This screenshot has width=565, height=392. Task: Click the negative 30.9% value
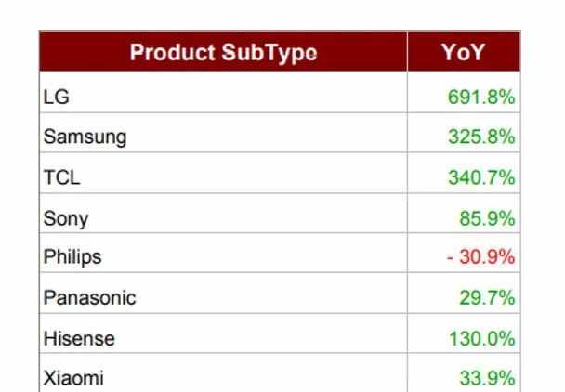point(480,257)
